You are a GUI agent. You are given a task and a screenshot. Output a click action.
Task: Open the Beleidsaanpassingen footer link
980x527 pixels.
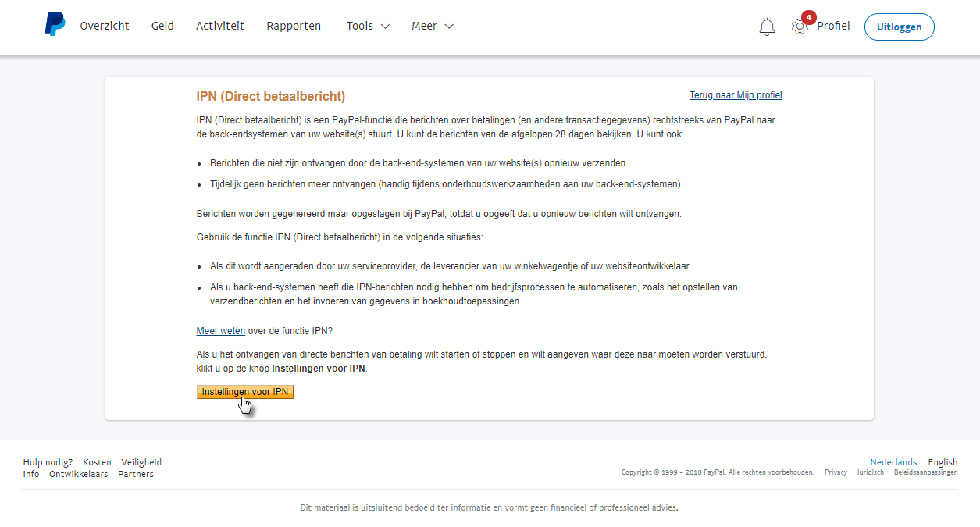click(926, 472)
